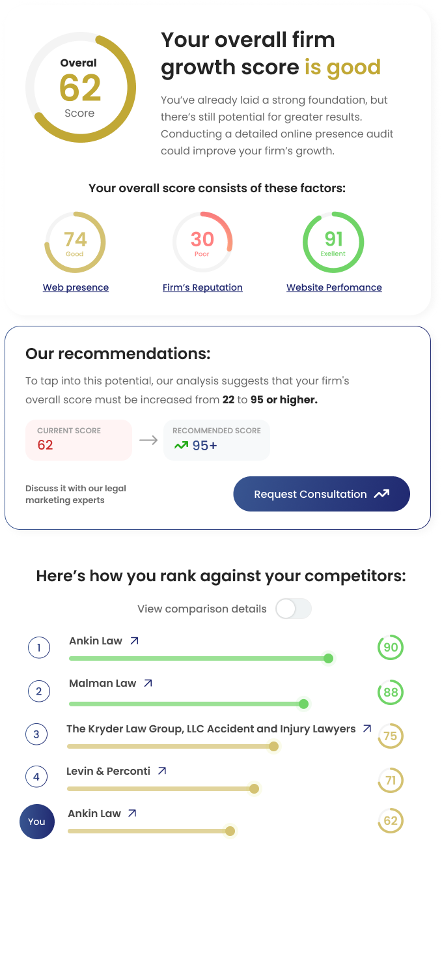Viewport: 442px width, 980px height.
Task: Click the 30 Poor reputation gauge
Action: click(x=202, y=242)
